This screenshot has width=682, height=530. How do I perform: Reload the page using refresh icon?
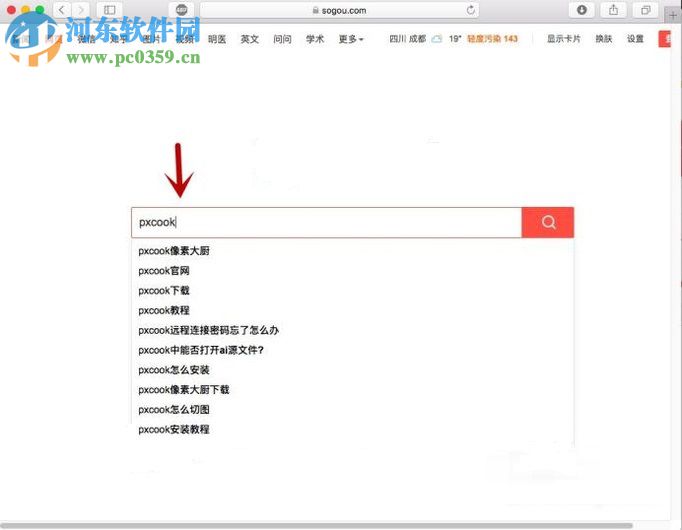coord(470,10)
